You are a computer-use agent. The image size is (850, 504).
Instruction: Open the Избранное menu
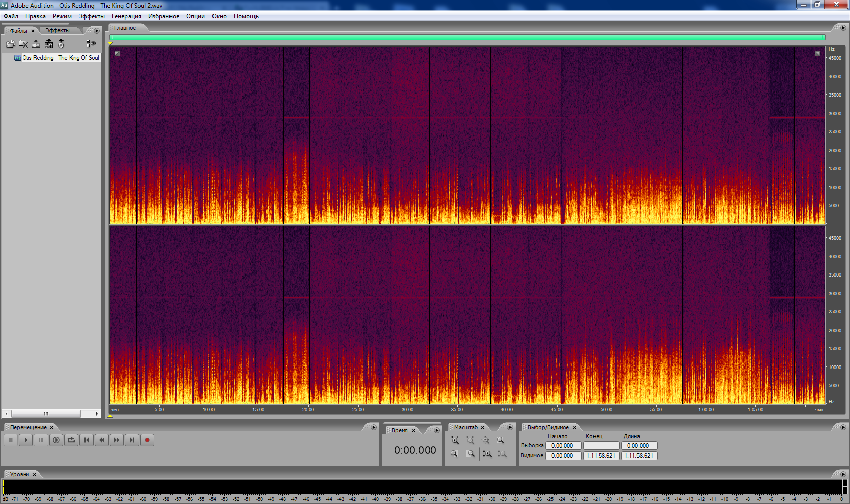pos(163,16)
